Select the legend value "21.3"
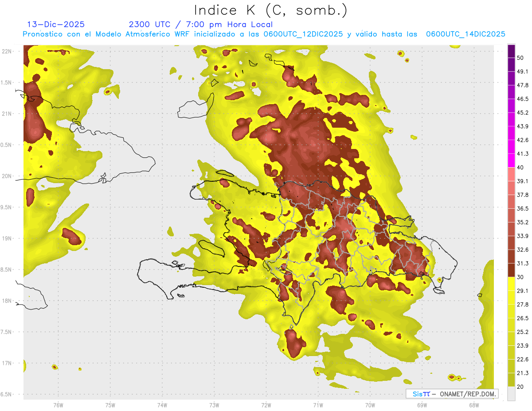The width and height of the screenshot is (532, 411). point(523,373)
